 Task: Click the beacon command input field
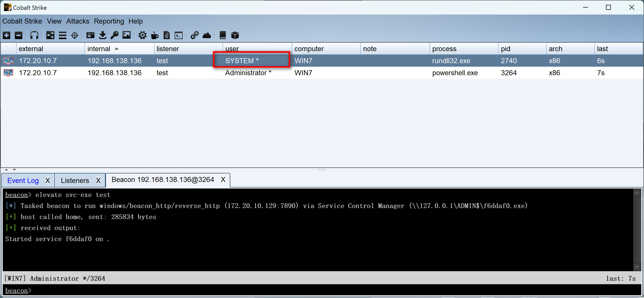pos(326,290)
